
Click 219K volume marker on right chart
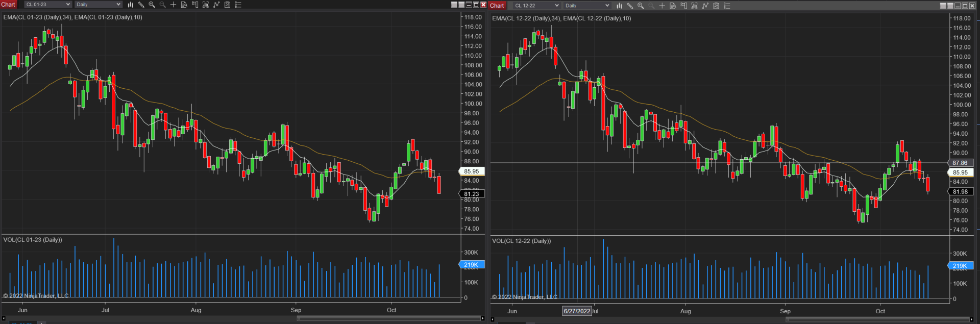tap(960, 266)
